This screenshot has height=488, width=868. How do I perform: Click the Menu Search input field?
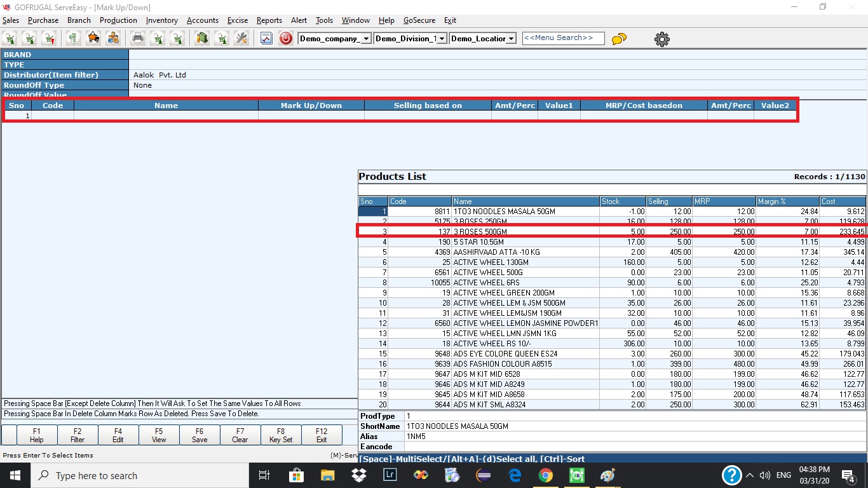pos(563,38)
